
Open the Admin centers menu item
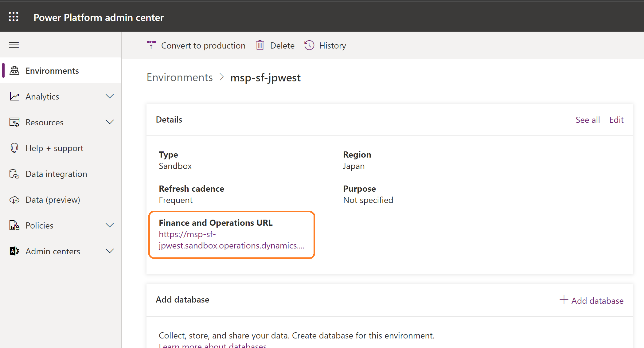click(53, 251)
